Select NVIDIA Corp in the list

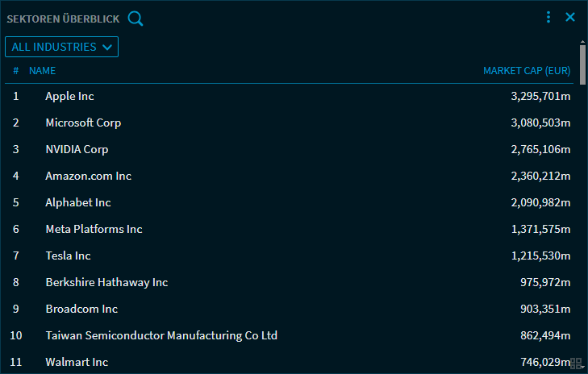tap(77, 149)
